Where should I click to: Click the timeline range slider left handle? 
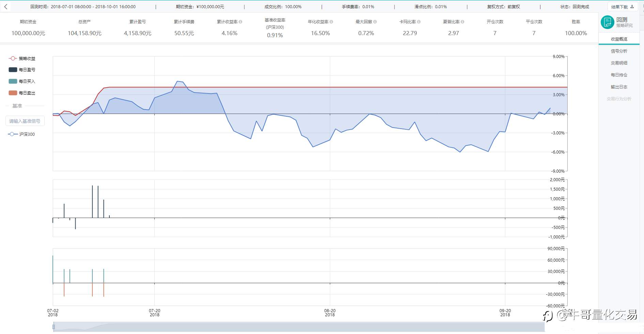point(53,327)
